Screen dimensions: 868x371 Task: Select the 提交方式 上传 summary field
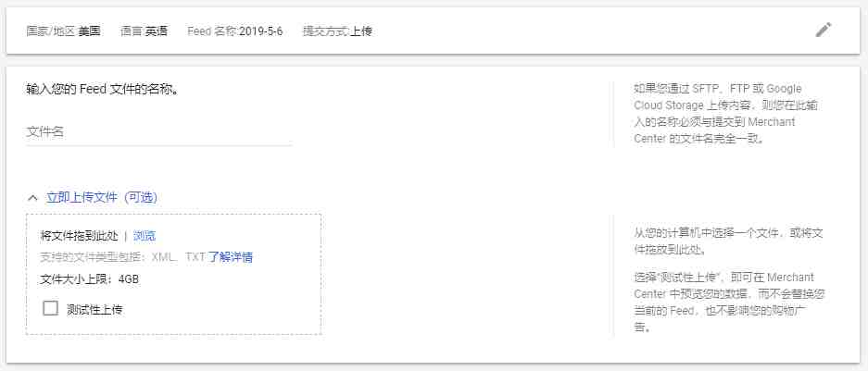point(337,31)
